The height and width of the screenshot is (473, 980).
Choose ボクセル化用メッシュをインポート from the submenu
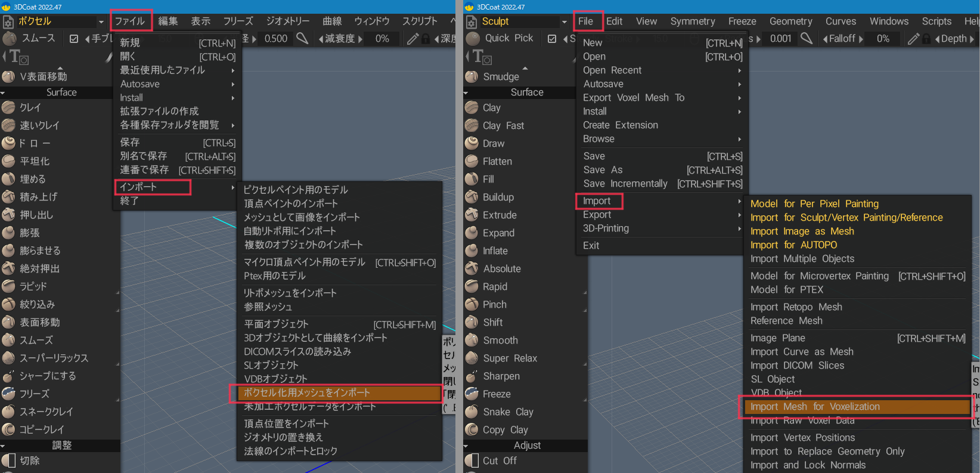[x=340, y=392]
